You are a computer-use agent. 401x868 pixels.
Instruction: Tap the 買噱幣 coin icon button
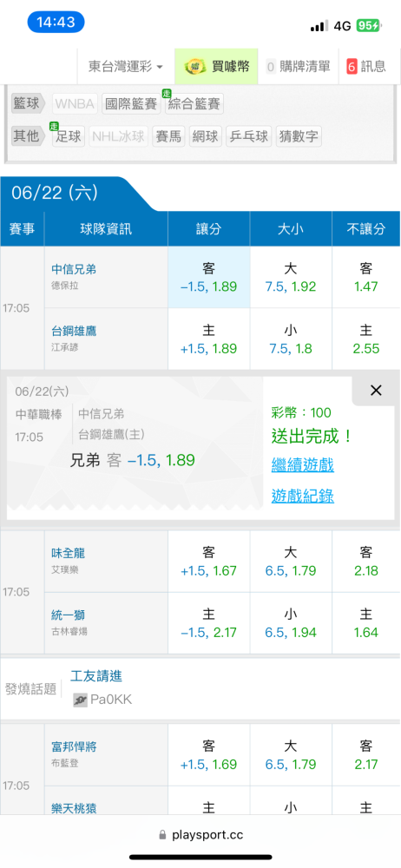point(217,67)
